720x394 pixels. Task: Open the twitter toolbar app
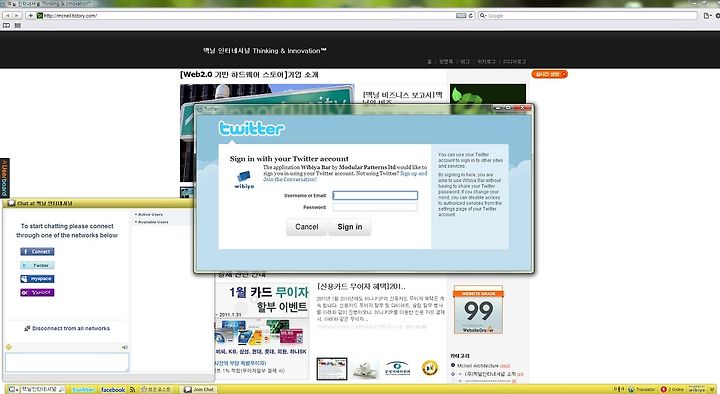click(x=83, y=389)
